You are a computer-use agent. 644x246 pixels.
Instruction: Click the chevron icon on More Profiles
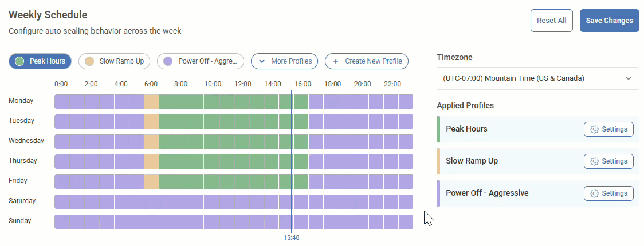coord(262,61)
